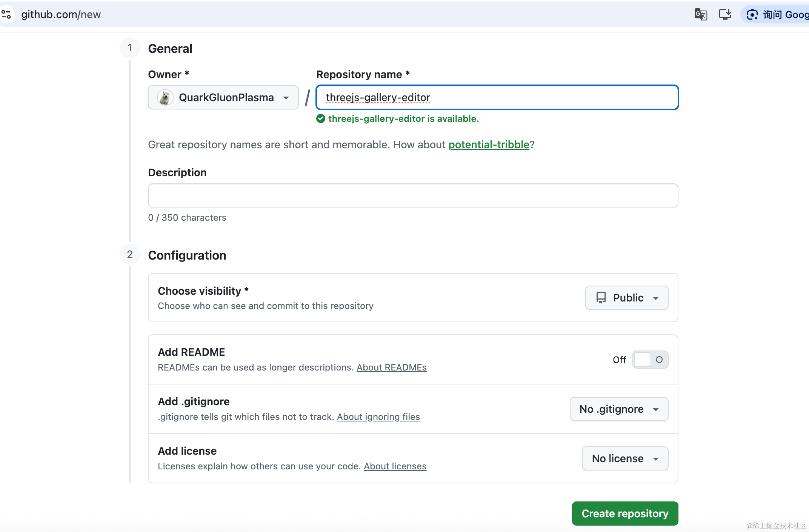Open the No .gitignore dropdown
Image resolution: width=809 pixels, height=532 pixels.
pos(619,409)
